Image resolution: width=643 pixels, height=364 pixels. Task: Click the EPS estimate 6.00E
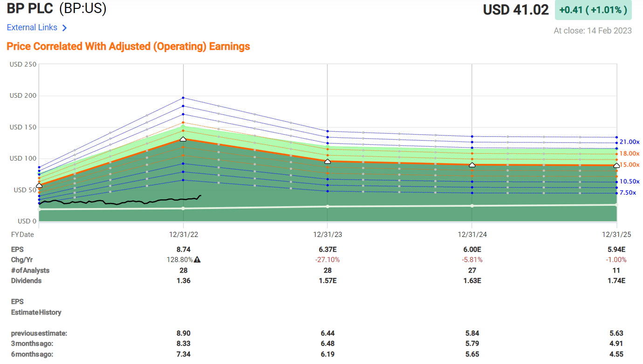tap(472, 249)
